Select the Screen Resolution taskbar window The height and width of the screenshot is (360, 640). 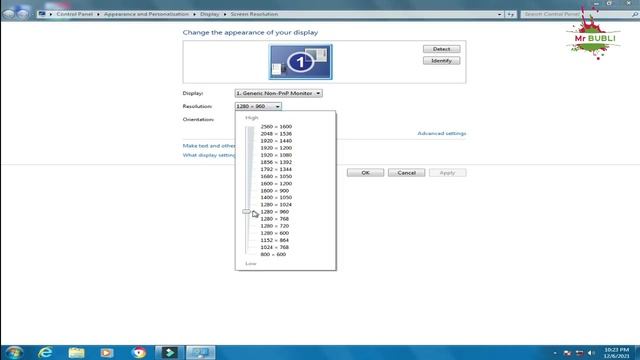click(200, 352)
